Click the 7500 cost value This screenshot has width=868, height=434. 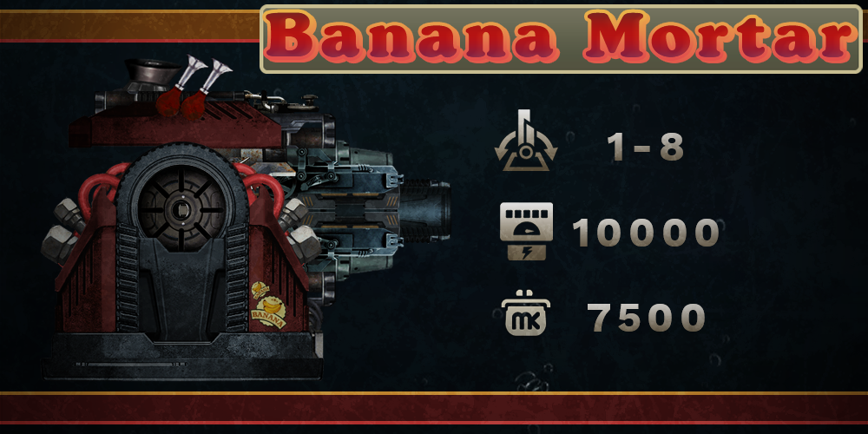click(x=646, y=317)
